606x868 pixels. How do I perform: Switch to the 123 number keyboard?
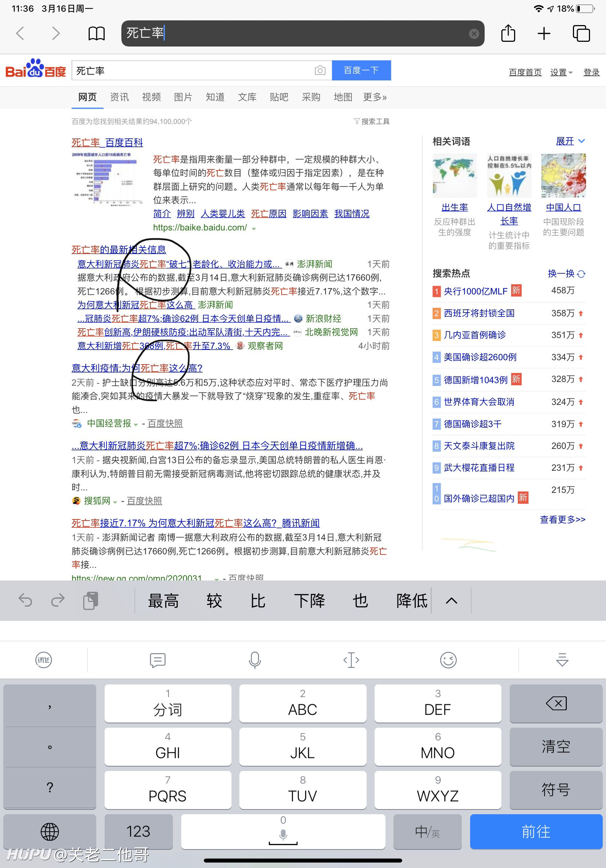(x=138, y=832)
